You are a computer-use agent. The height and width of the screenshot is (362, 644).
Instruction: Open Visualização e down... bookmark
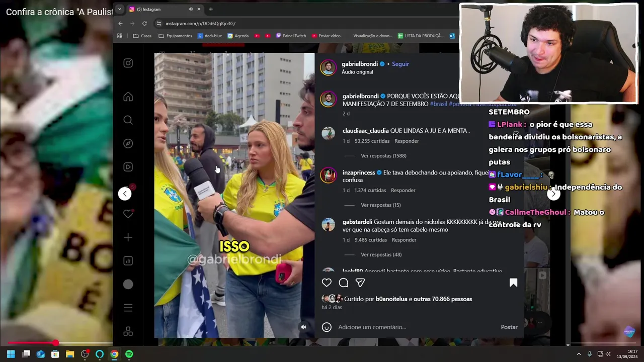[373, 36]
